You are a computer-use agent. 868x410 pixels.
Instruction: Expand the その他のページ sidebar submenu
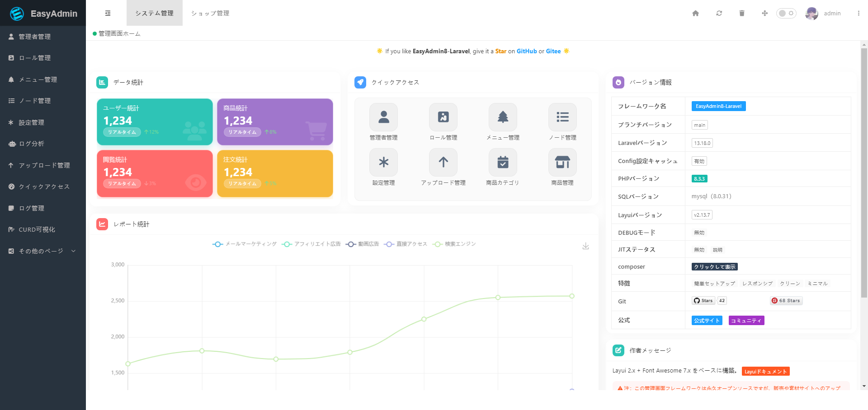pyautogui.click(x=43, y=251)
